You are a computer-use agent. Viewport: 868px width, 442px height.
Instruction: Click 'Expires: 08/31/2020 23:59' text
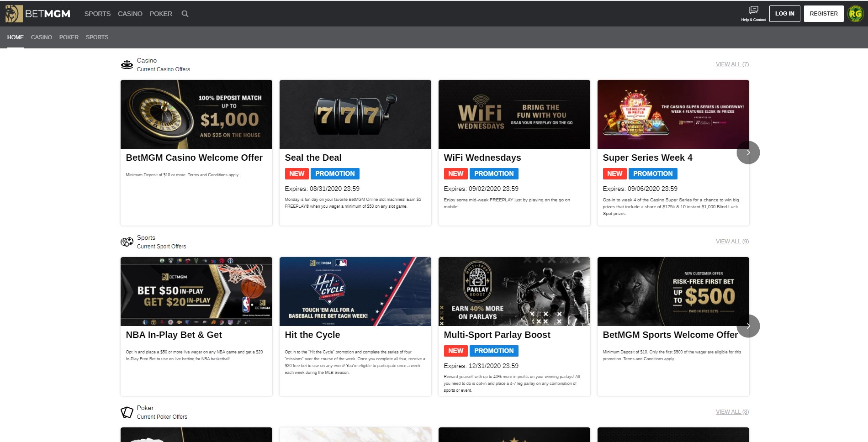(322, 189)
